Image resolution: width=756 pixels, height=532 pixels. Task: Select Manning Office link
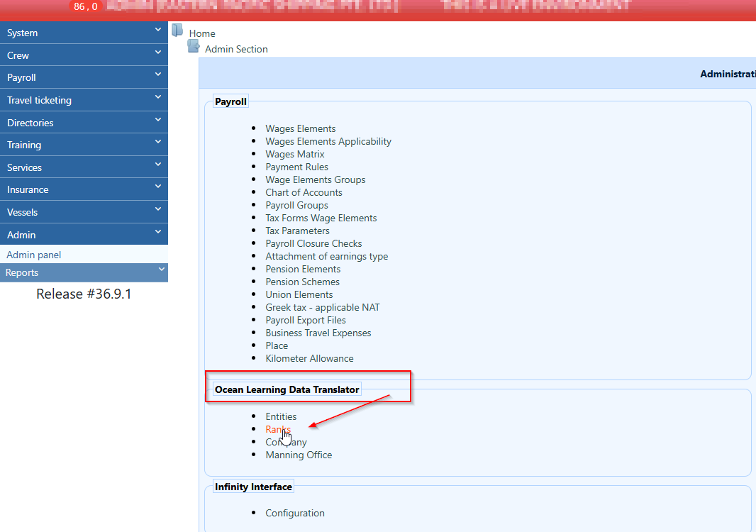299,455
